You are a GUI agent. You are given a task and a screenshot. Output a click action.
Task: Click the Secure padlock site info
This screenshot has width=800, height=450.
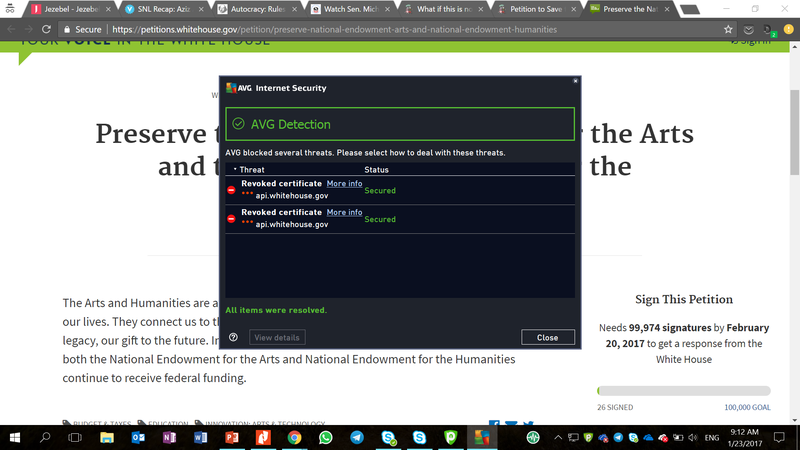(x=82, y=30)
